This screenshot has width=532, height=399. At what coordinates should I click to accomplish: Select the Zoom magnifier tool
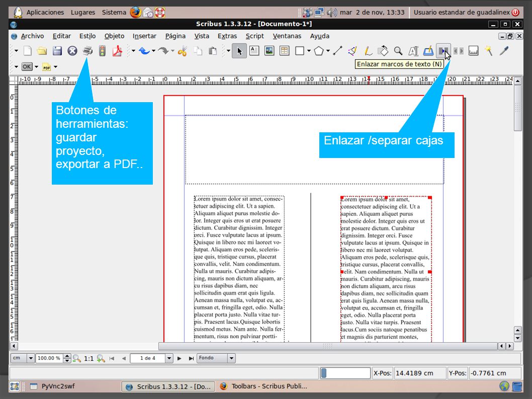(x=398, y=51)
